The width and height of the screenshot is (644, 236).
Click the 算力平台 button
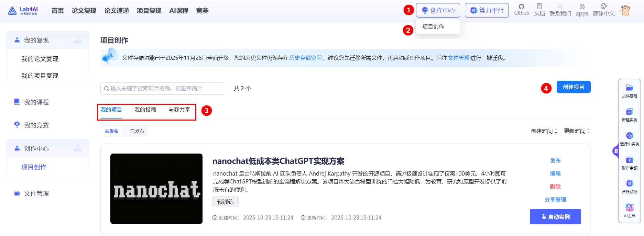click(x=487, y=10)
